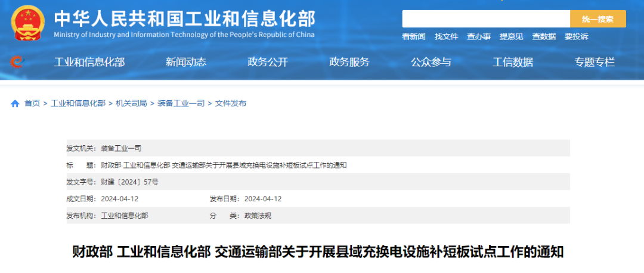This screenshot has height=273, width=644.
Task: Click the bold article headline
Action: click(x=318, y=251)
